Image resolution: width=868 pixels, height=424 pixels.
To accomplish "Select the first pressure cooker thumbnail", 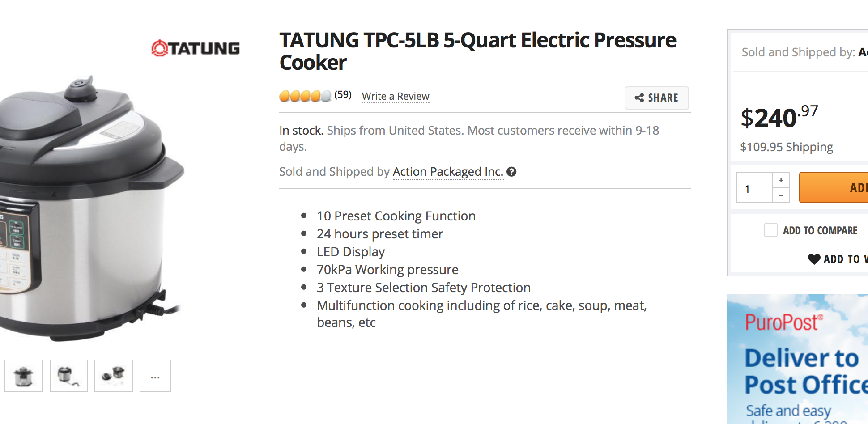I will pos(24,376).
